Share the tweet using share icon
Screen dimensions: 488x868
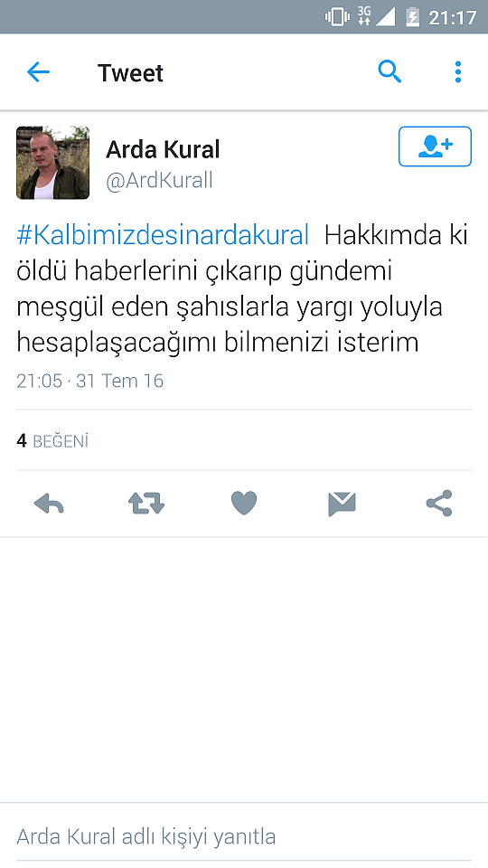pyautogui.click(x=439, y=504)
